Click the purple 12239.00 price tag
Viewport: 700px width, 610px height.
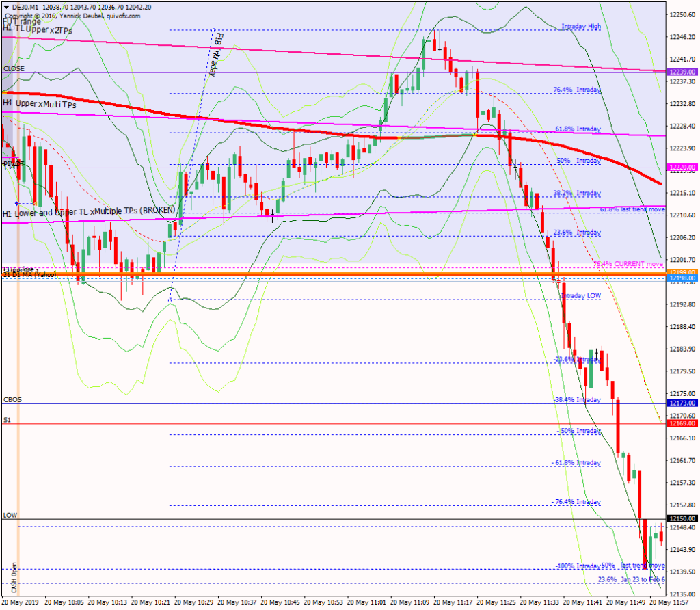pos(682,72)
